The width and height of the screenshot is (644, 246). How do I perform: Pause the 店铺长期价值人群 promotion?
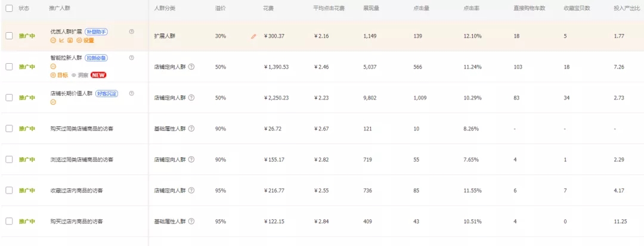click(x=53, y=102)
